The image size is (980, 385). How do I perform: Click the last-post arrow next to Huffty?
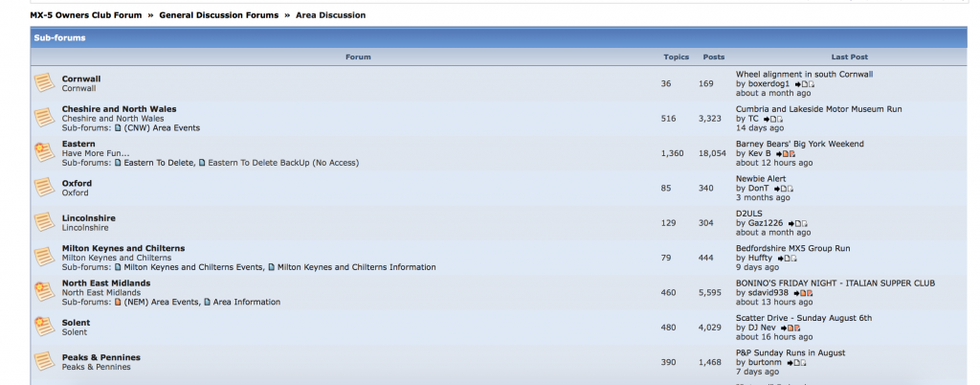point(782,259)
